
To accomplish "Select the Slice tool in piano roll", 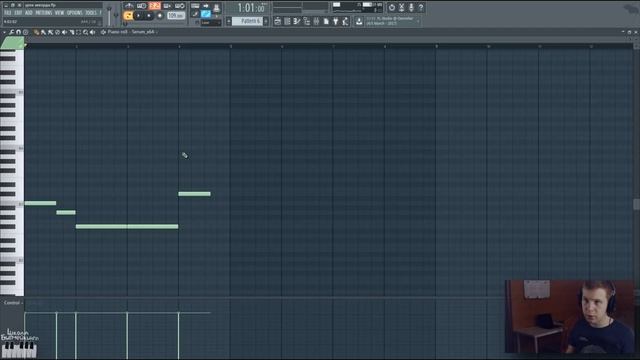I will [x=71, y=32].
